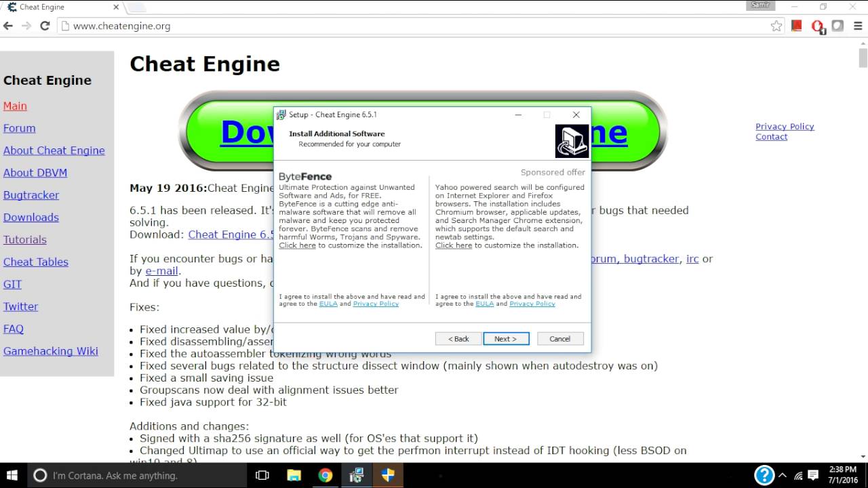Open ByteFence 'Click here' customize link
The height and width of the screenshot is (488, 868).
point(297,245)
